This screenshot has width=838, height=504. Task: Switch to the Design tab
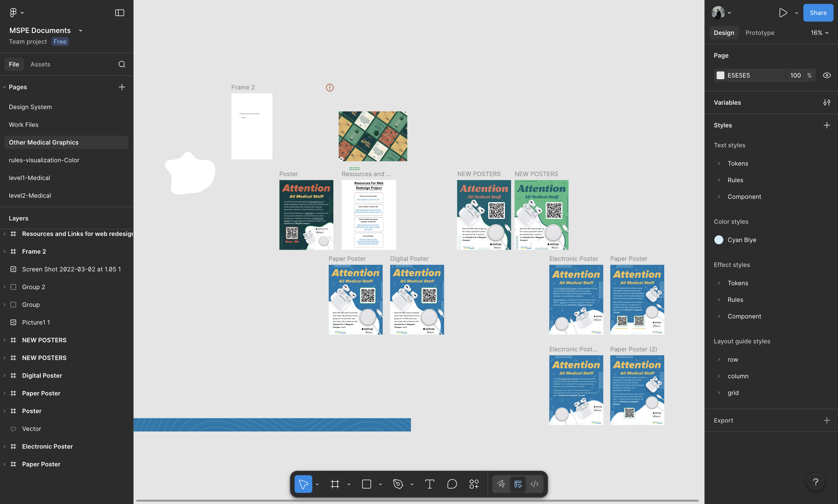coord(724,33)
